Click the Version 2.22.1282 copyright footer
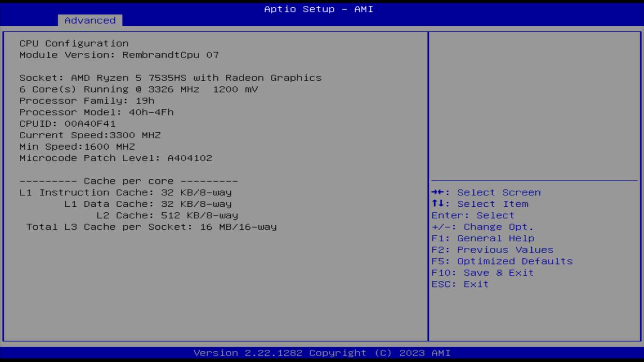This screenshot has height=362, width=644. (322, 353)
